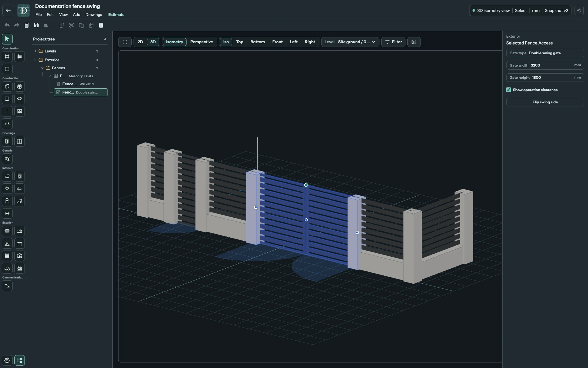Toggle the light theme sun icon

point(579,10)
